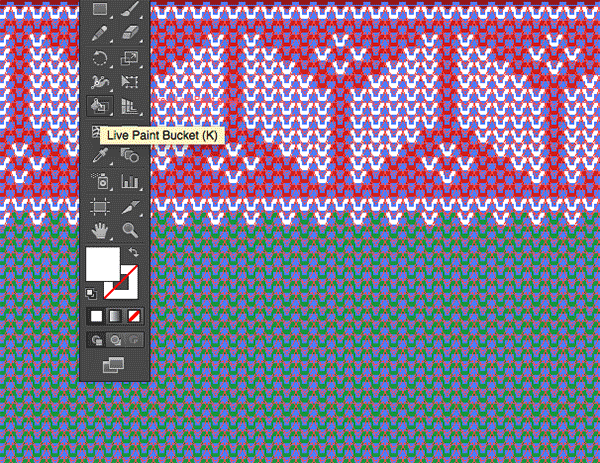Image resolution: width=600 pixels, height=463 pixels.
Task: Select the Column Graph tool
Action: [130, 181]
